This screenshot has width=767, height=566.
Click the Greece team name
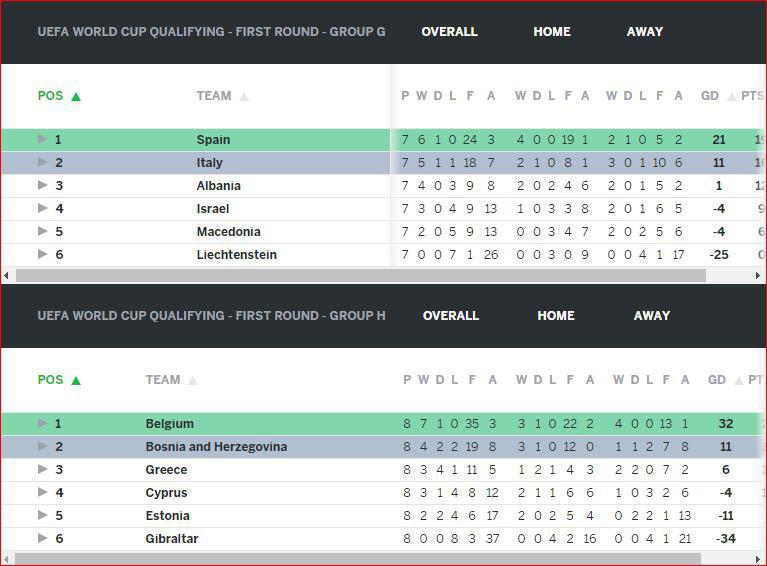point(166,470)
